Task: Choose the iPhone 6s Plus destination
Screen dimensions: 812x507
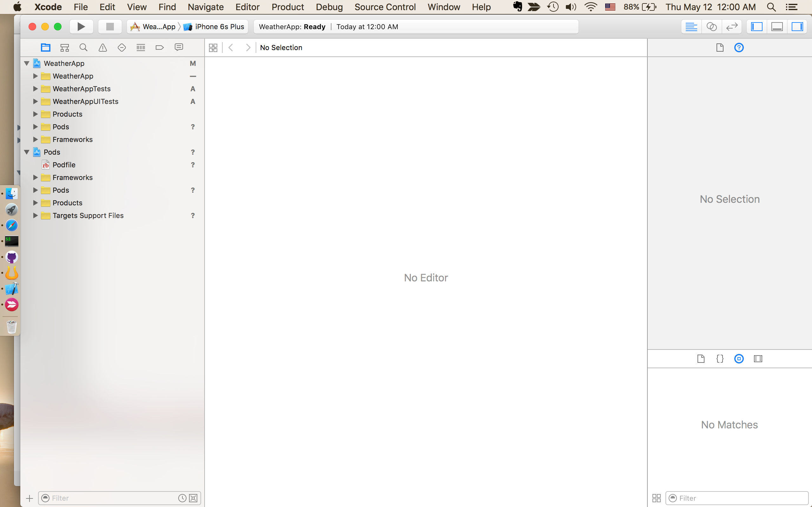Action: (x=219, y=27)
